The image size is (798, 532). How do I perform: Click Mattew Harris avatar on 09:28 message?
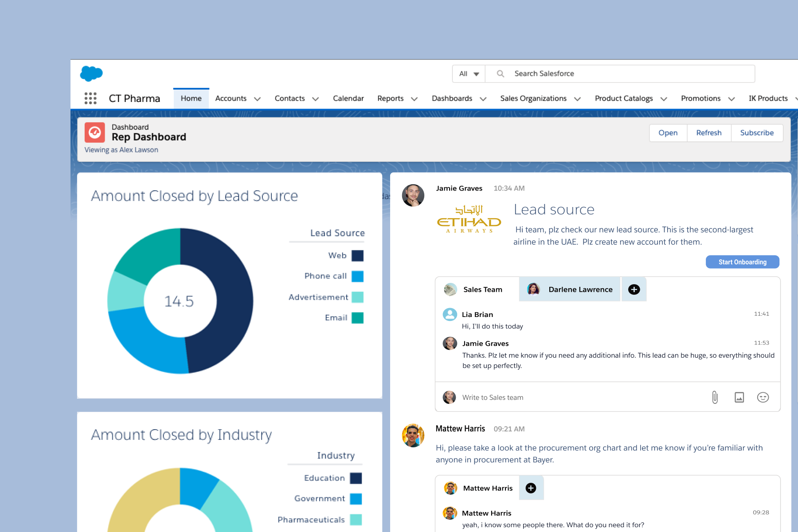(x=450, y=513)
